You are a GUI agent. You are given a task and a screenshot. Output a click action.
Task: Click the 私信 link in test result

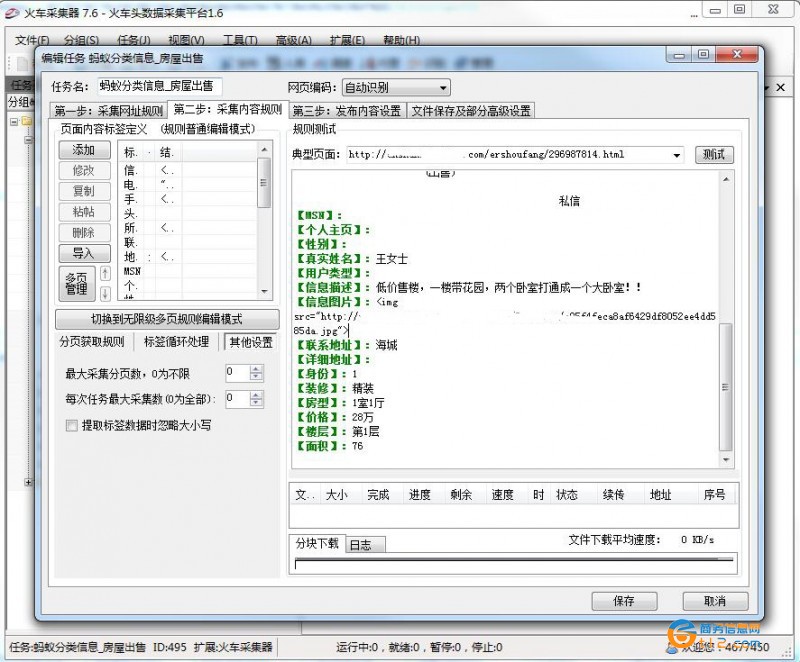point(569,201)
